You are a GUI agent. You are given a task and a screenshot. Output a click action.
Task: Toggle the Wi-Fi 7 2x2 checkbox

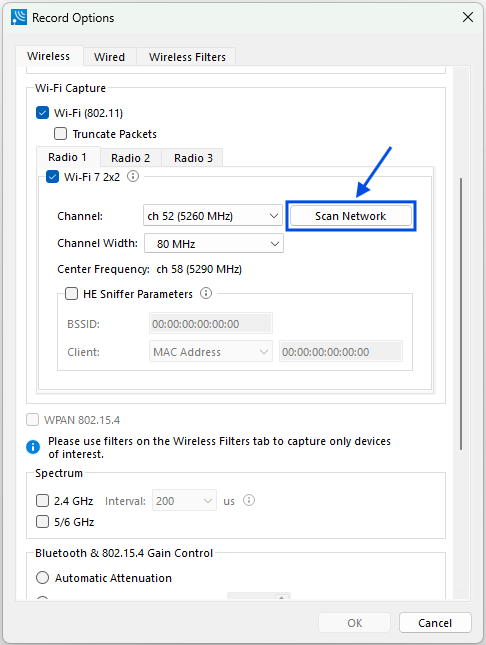pyautogui.click(x=52, y=177)
